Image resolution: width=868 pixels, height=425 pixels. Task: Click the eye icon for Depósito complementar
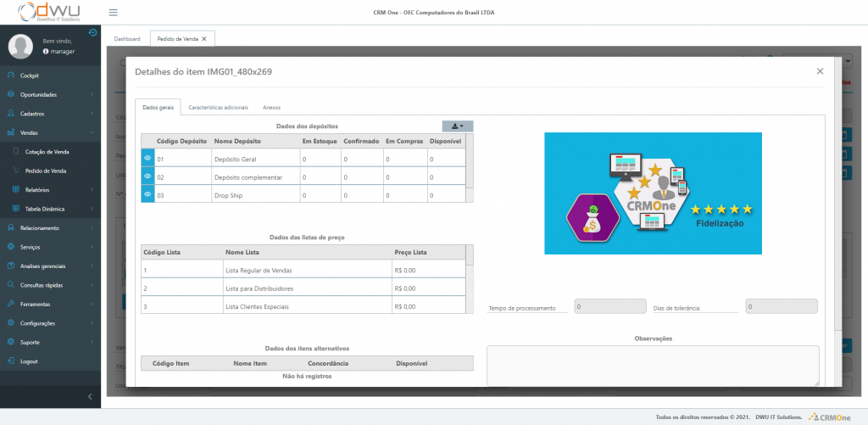(x=147, y=176)
